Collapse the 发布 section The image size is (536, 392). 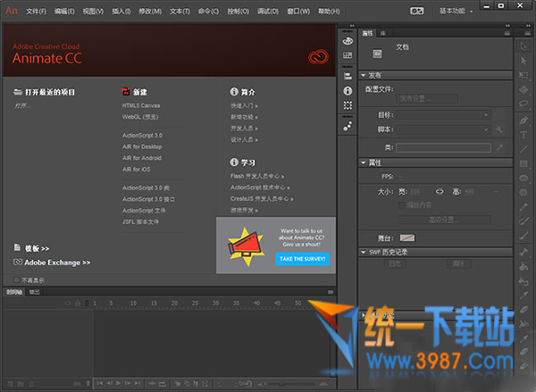coord(364,75)
